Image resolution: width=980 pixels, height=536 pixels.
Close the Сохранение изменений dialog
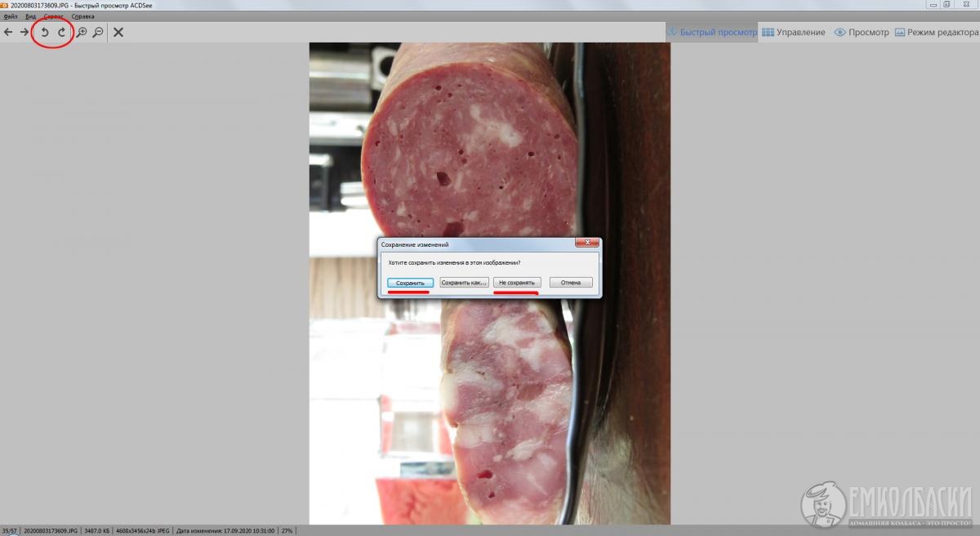[x=587, y=243]
